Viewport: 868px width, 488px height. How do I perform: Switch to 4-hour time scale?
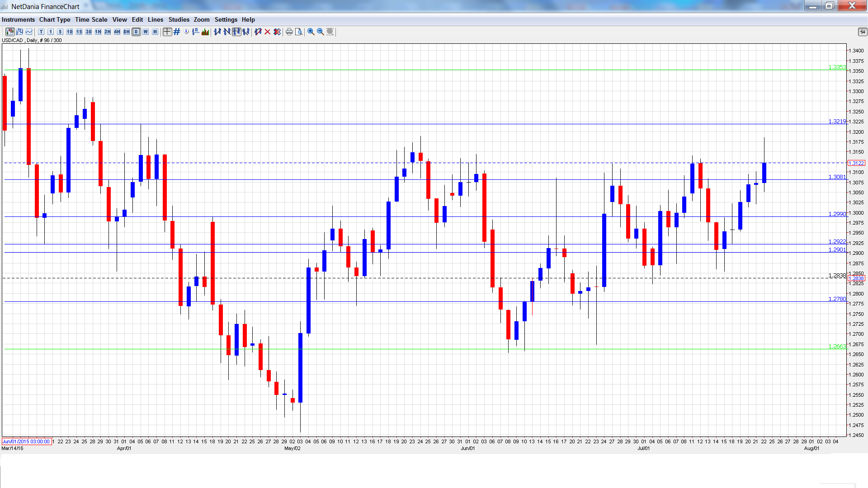tap(117, 32)
